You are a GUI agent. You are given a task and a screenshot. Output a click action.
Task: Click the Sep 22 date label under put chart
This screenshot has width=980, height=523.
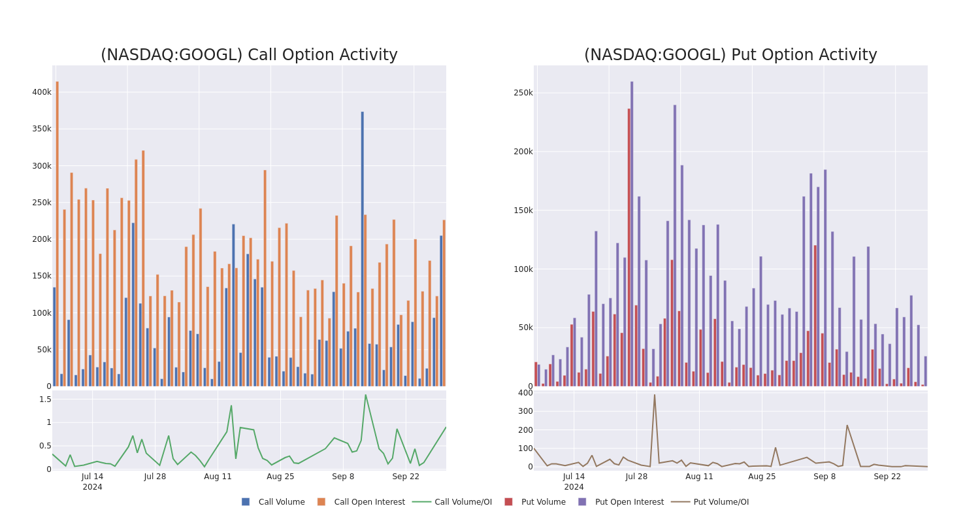887,477
